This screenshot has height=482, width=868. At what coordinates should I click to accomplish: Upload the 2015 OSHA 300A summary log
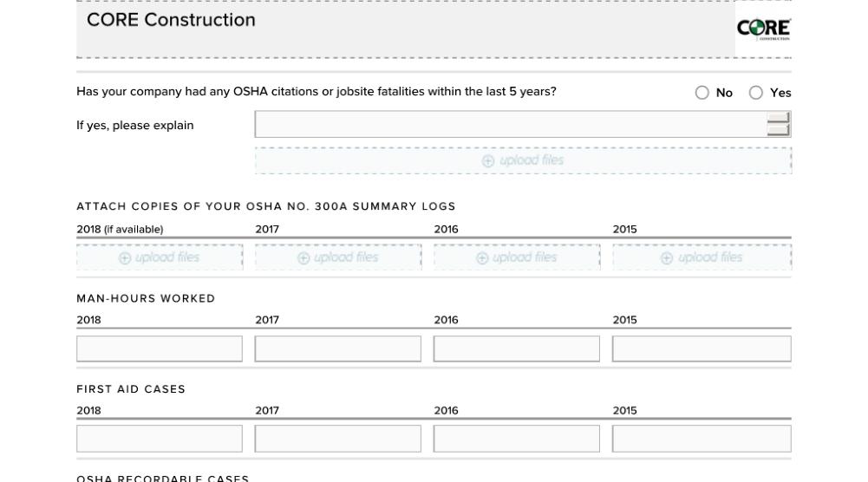click(702, 257)
